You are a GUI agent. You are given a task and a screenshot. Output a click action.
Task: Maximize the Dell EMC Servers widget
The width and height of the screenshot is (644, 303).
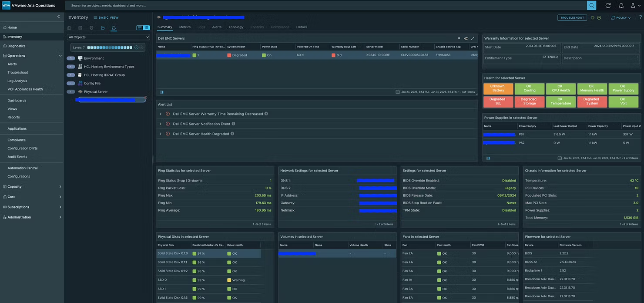click(x=473, y=38)
